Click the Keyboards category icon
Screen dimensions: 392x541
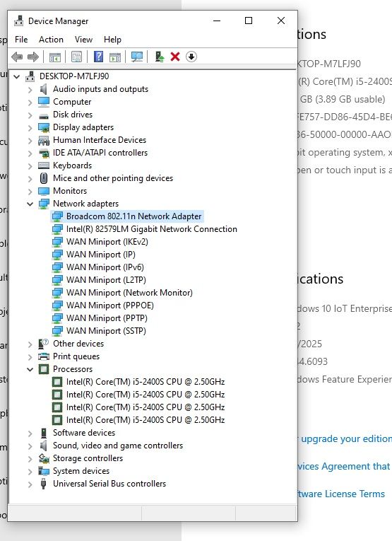click(44, 165)
